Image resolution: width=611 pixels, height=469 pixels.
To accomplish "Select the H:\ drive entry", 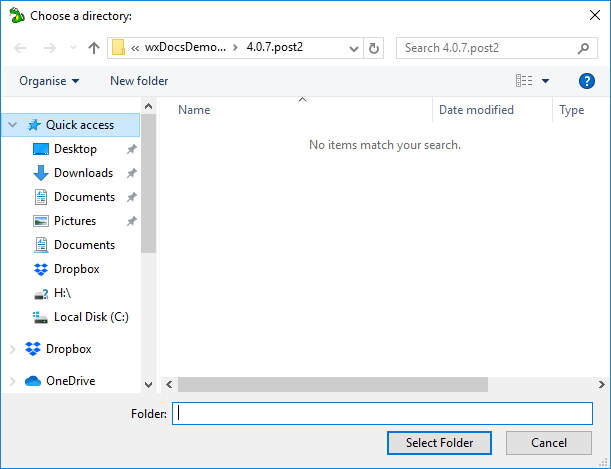I will (62, 293).
